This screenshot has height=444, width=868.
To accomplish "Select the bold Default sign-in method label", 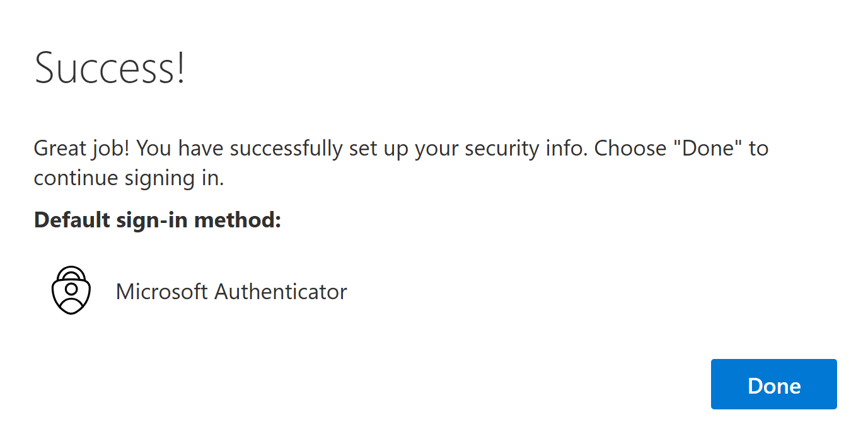I will click(157, 220).
